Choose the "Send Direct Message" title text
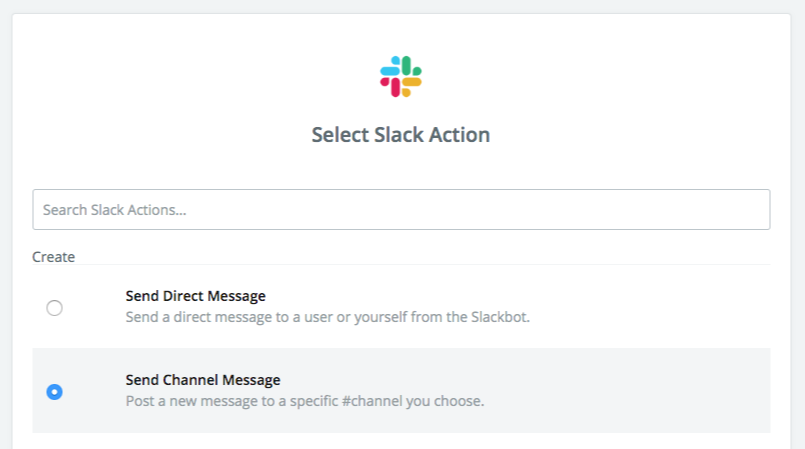This screenshot has width=805, height=449. click(x=195, y=296)
